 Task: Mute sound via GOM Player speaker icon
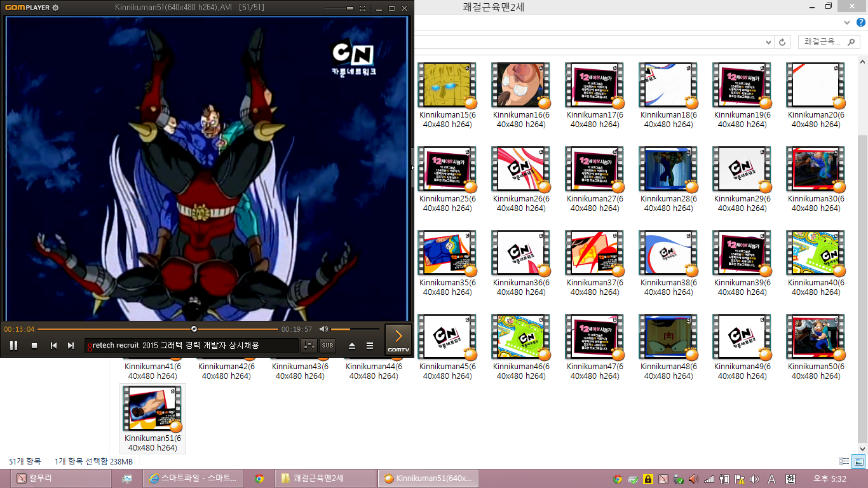click(x=323, y=329)
